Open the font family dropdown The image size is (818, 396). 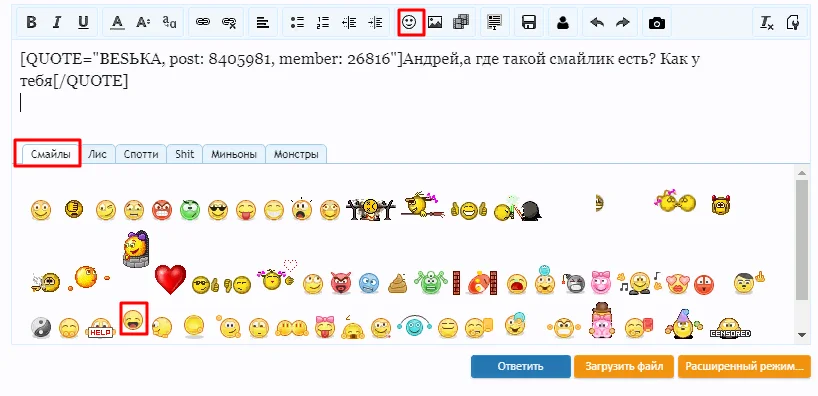pos(169,22)
